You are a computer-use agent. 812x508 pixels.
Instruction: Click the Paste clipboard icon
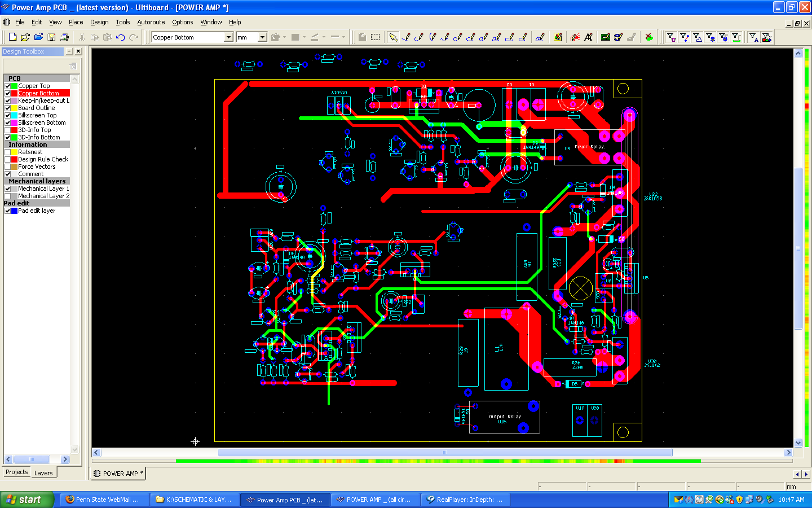pyautogui.click(x=108, y=37)
